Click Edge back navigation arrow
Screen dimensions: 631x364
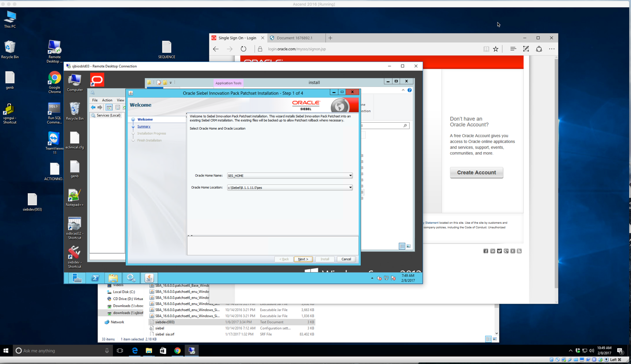click(215, 49)
